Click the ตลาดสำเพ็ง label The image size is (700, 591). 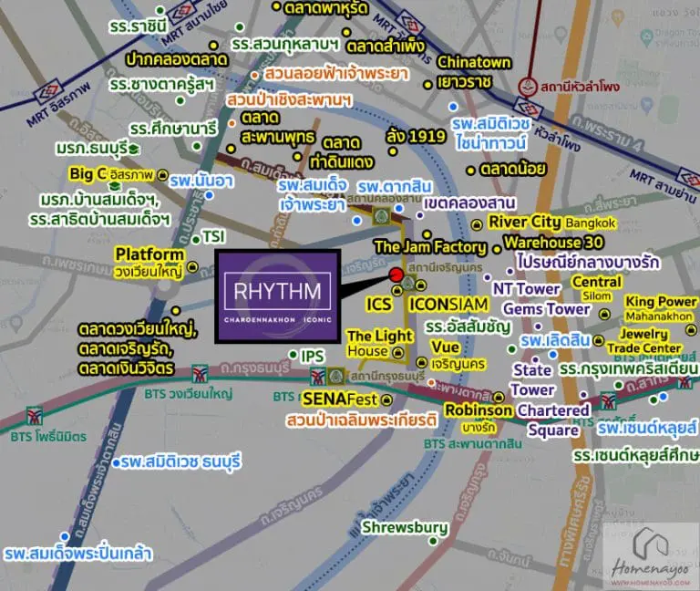click(x=386, y=47)
